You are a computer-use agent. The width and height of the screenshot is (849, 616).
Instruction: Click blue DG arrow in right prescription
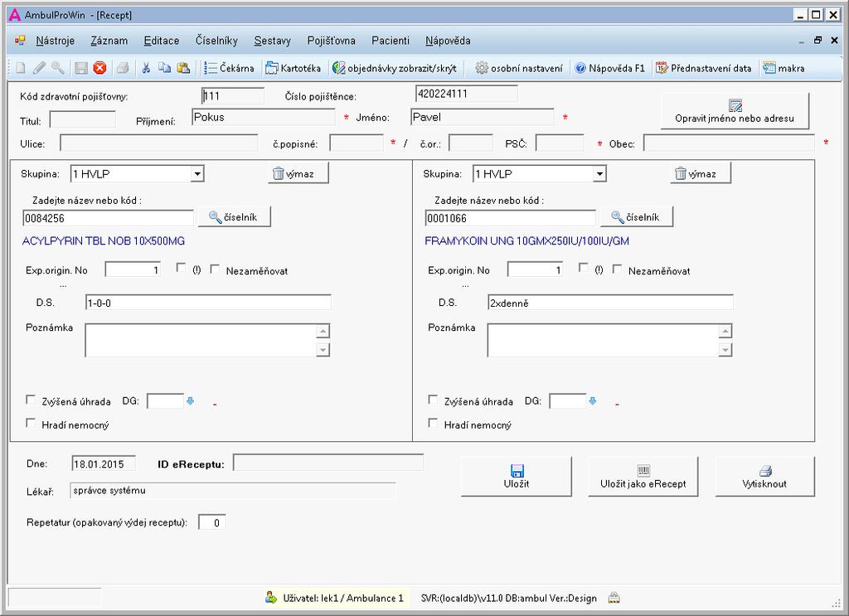tap(592, 401)
